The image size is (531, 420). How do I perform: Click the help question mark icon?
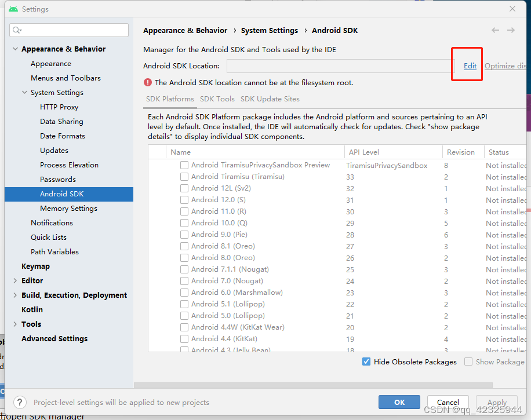coord(20,402)
